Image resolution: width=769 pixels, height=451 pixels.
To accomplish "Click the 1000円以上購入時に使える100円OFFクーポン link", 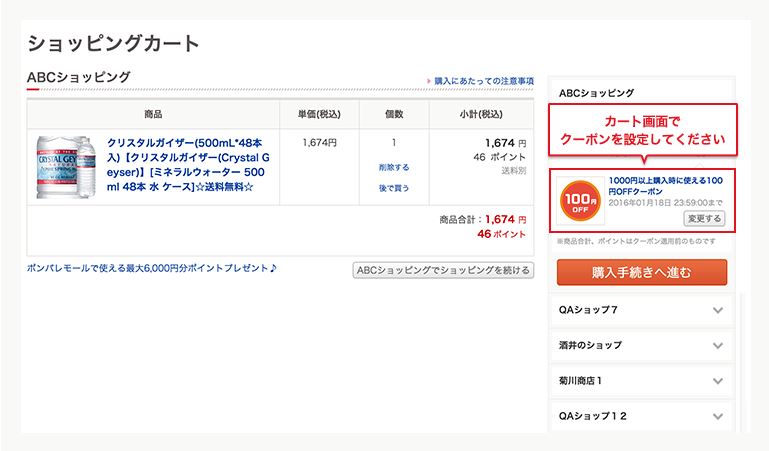I will (666, 186).
